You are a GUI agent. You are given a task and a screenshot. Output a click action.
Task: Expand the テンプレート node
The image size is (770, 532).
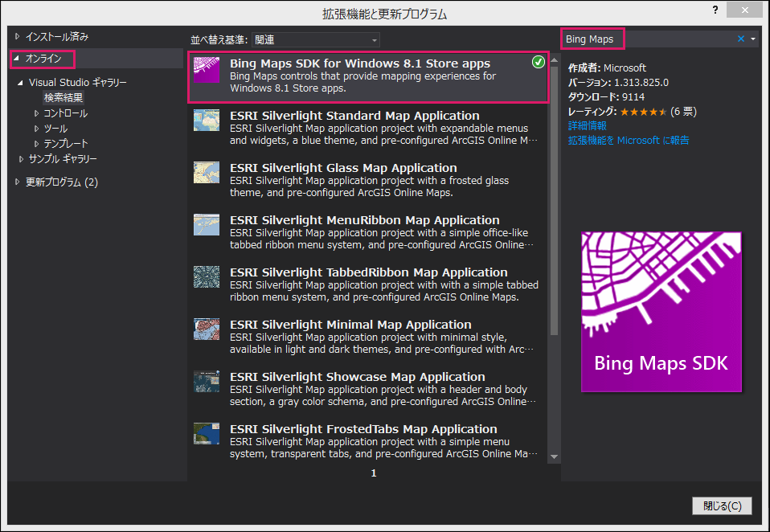[x=36, y=144]
